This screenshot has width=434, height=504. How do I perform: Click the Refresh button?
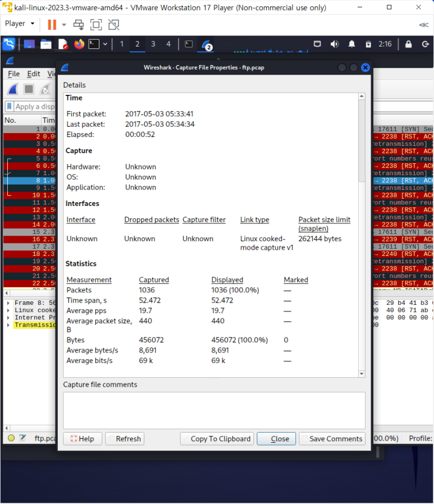pos(125,439)
